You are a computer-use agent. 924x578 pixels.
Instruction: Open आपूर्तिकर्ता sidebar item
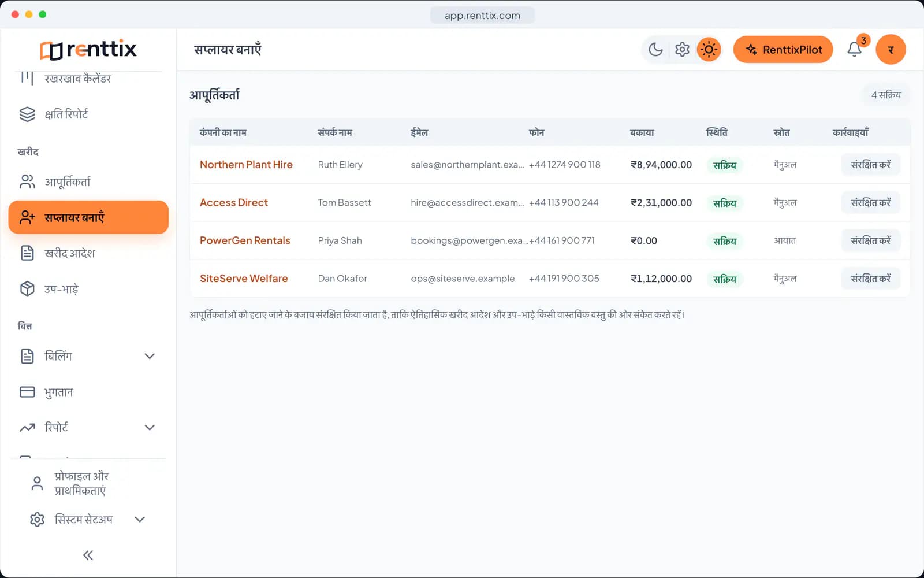click(88, 182)
